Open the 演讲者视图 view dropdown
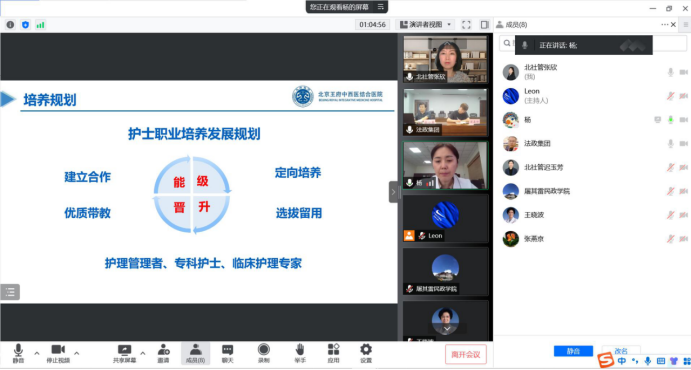The width and height of the screenshot is (691, 370). [426, 25]
